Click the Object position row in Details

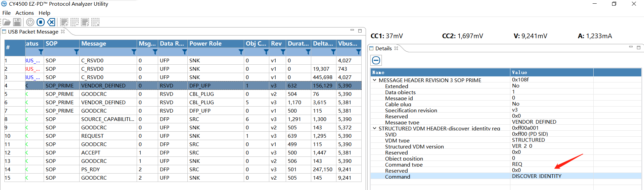506,158
